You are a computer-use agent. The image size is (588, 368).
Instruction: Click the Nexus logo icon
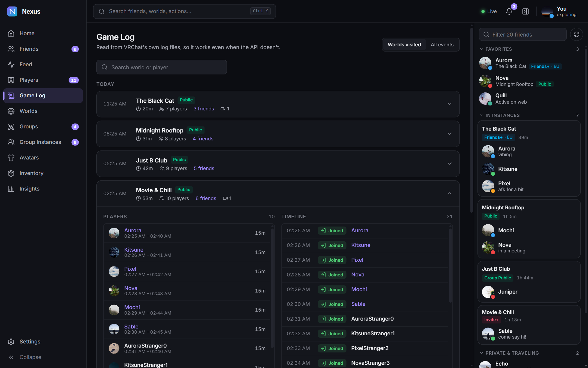click(x=12, y=11)
